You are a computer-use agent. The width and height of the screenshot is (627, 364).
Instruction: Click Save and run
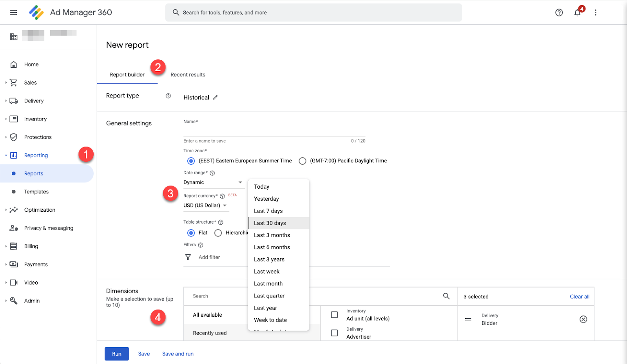[x=178, y=354]
